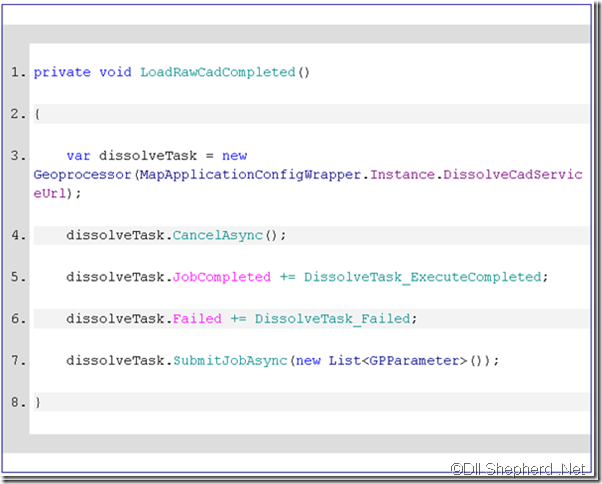
Task: Click line number 5 in gutter
Action: tap(18, 277)
